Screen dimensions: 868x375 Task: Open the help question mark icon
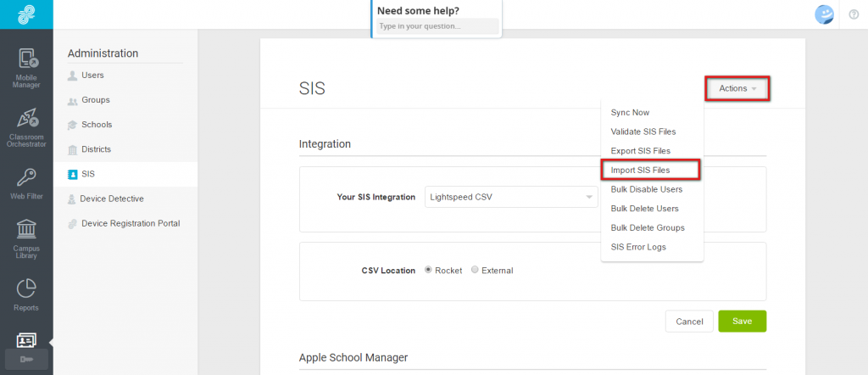point(854,14)
